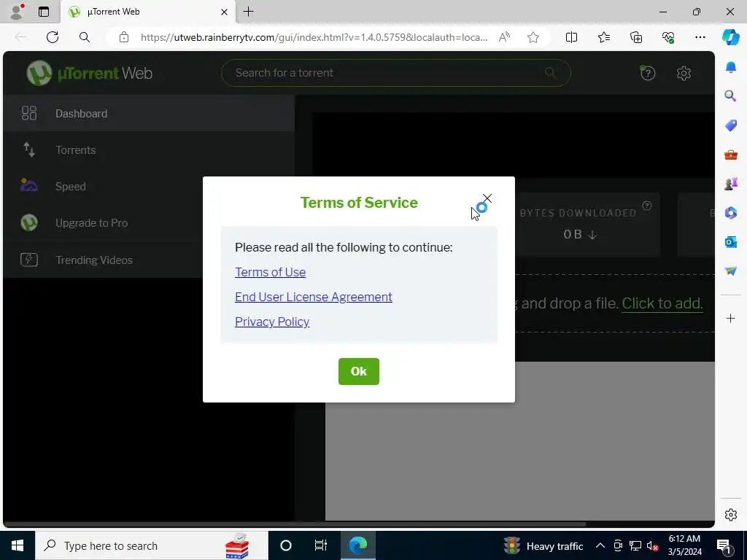Open the Windows notification center
This screenshot has height=560, width=747.
[724, 545]
